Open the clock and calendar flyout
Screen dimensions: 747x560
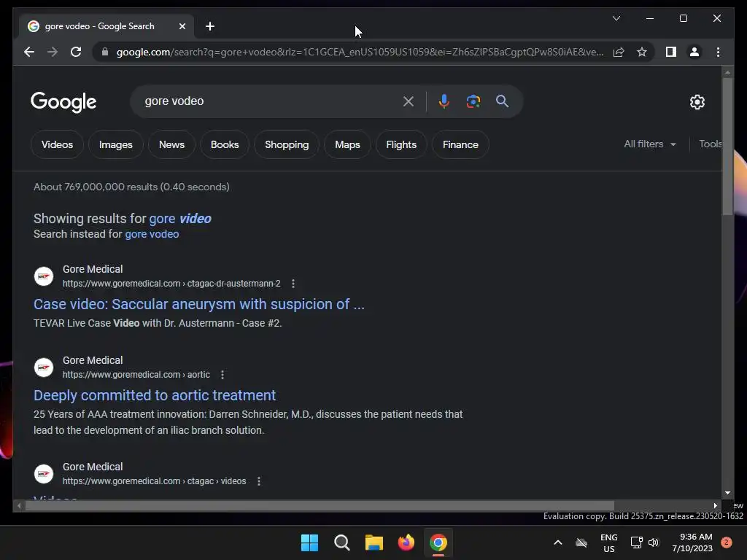click(692, 542)
